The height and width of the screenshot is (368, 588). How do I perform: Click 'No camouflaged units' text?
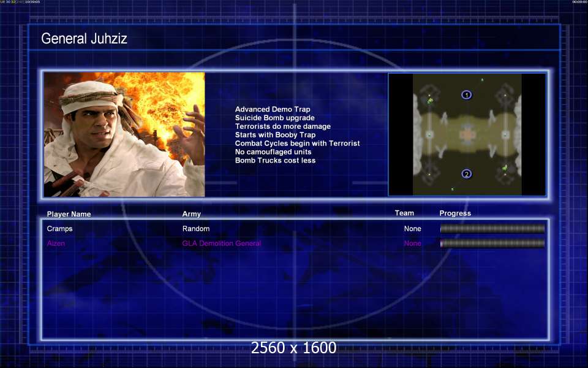tap(273, 151)
